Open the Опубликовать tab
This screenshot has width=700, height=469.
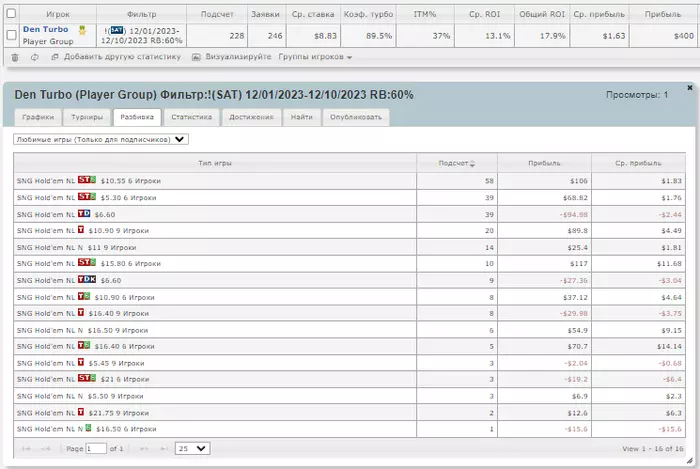(356, 117)
